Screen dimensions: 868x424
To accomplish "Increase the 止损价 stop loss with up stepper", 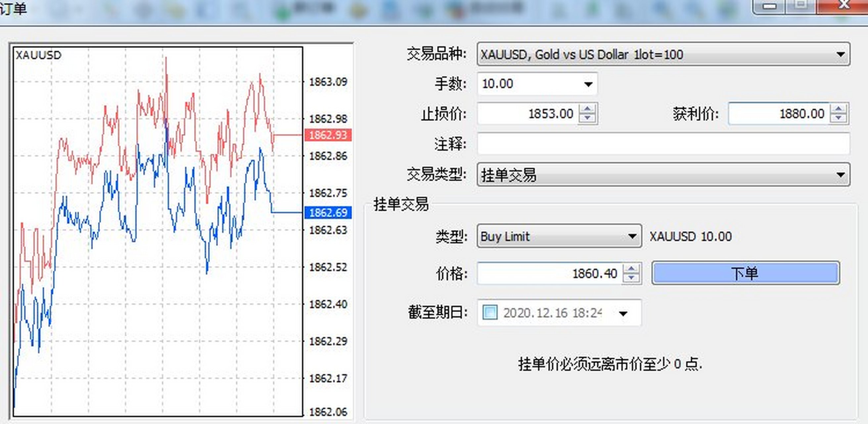I will coord(587,109).
